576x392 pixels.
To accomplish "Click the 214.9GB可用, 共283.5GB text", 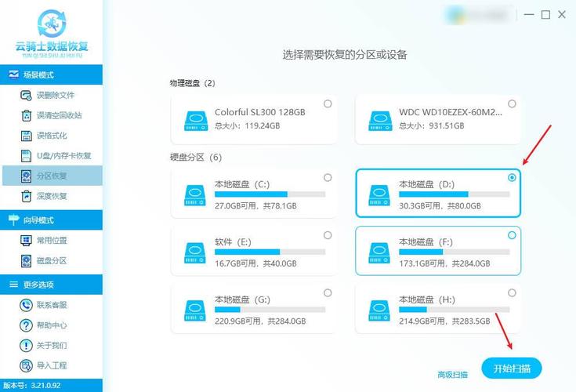I will pyautogui.click(x=444, y=321).
